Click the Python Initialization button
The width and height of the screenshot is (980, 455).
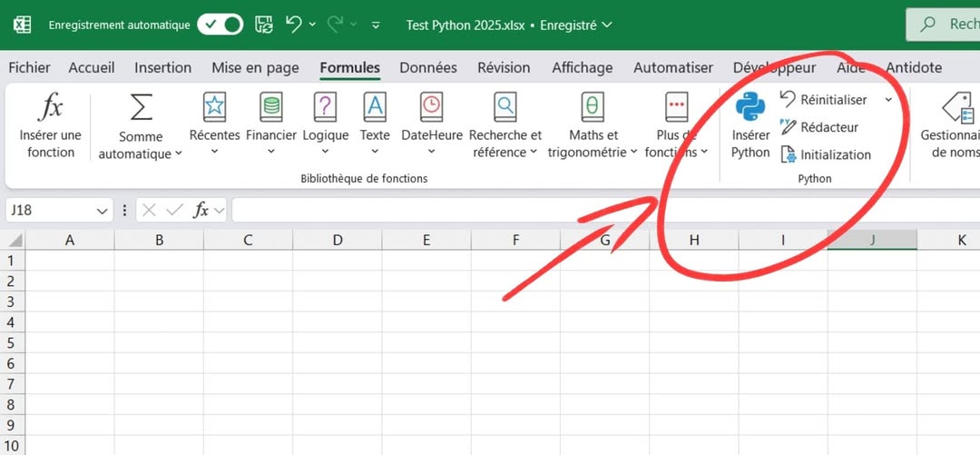click(826, 154)
